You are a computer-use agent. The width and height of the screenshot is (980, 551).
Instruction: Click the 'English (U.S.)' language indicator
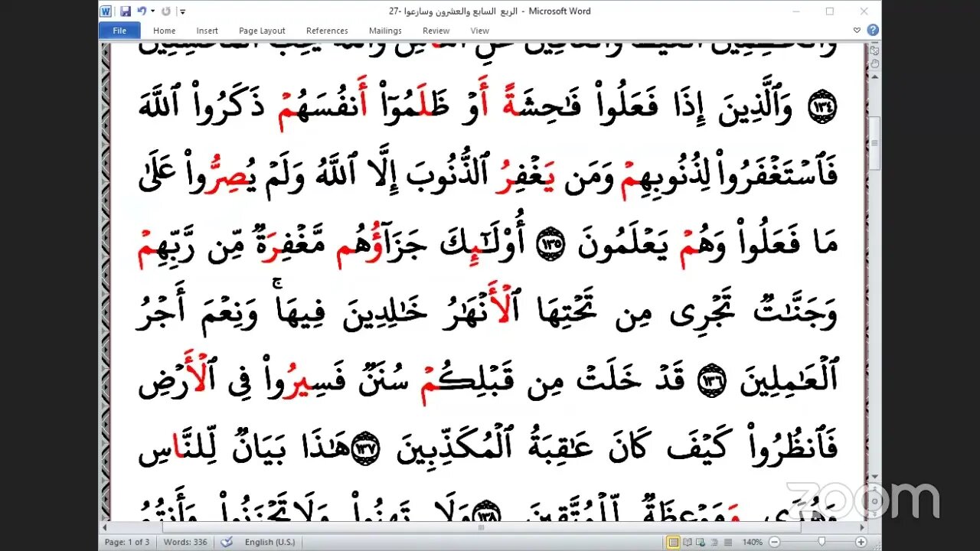coord(269,542)
